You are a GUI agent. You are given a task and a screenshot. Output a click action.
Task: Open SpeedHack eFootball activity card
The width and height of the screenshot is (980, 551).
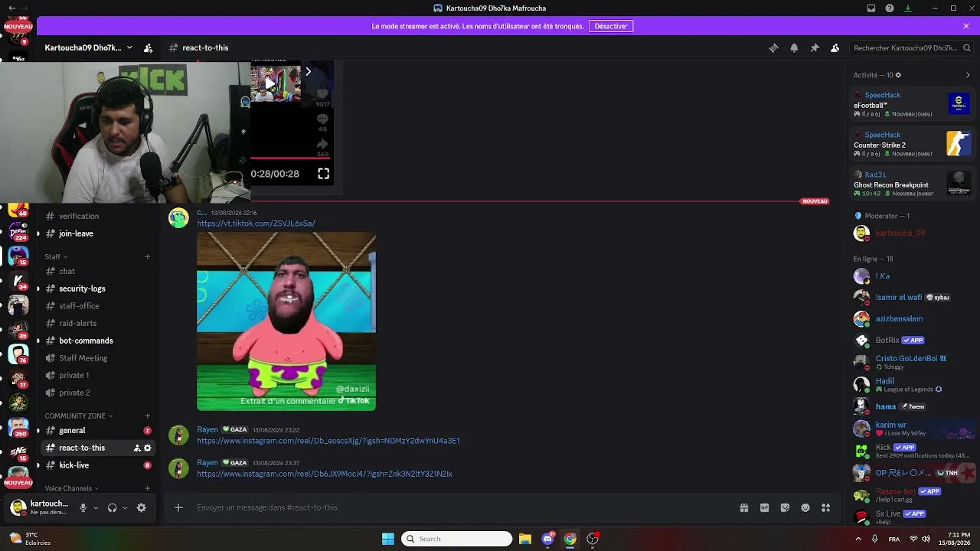click(x=912, y=104)
